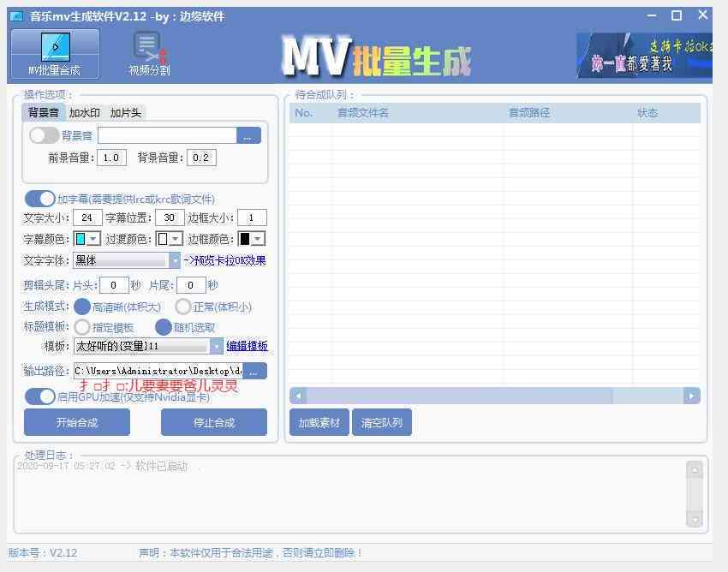This screenshot has width=728, height=572.
Task: Edit the 边框大小 field
Action: pos(252,217)
